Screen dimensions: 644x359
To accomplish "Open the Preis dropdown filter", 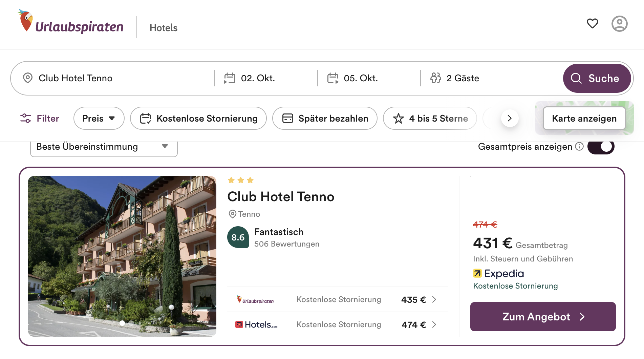I will click(x=99, y=118).
